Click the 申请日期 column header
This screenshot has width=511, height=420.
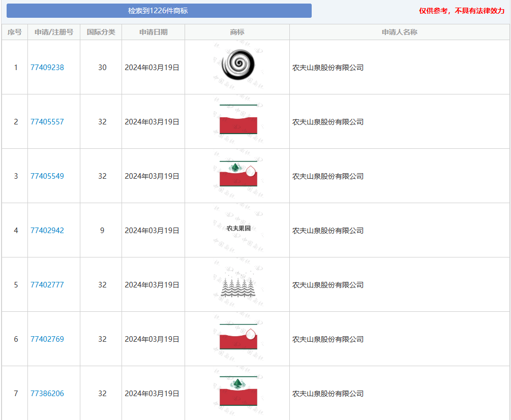153,32
